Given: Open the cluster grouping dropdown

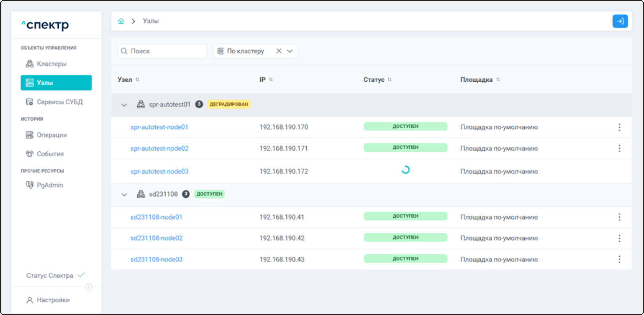Looking at the screenshot, I should pos(290,51).
